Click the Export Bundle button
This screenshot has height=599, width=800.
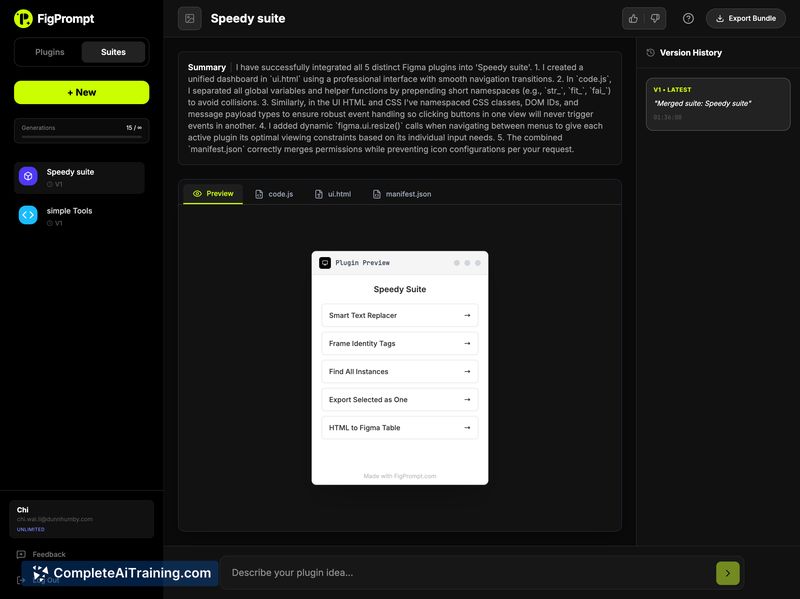tap(745, 18)
